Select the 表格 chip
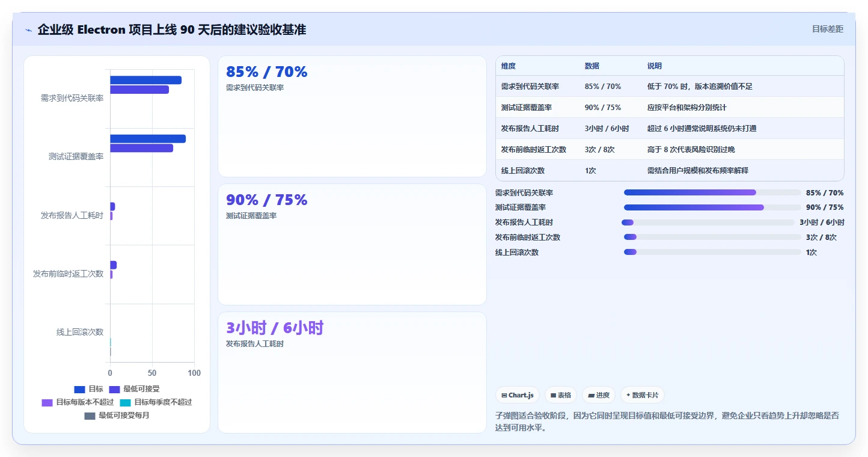 [560, 395]
